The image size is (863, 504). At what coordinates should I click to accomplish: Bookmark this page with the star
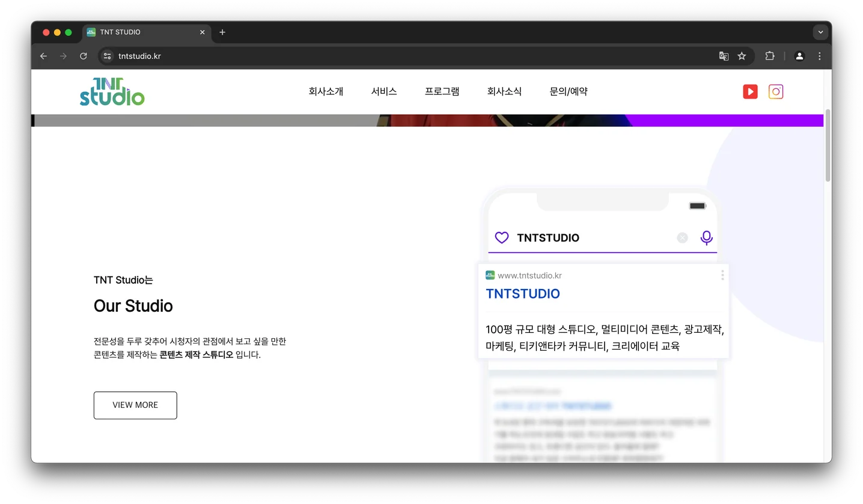742,56
